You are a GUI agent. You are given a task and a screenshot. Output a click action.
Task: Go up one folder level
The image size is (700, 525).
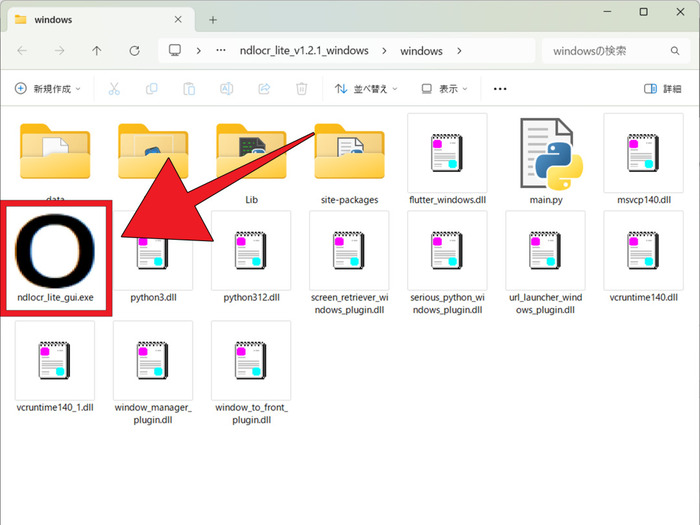tap(97, 51)
